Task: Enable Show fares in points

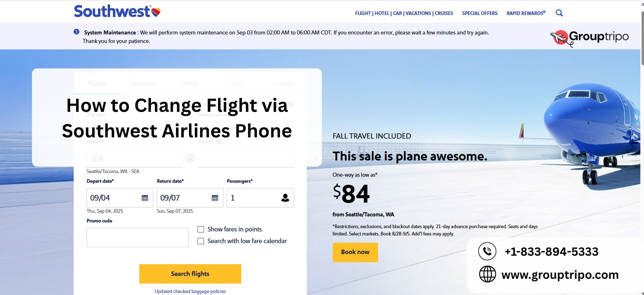Action: pos(201,229)
